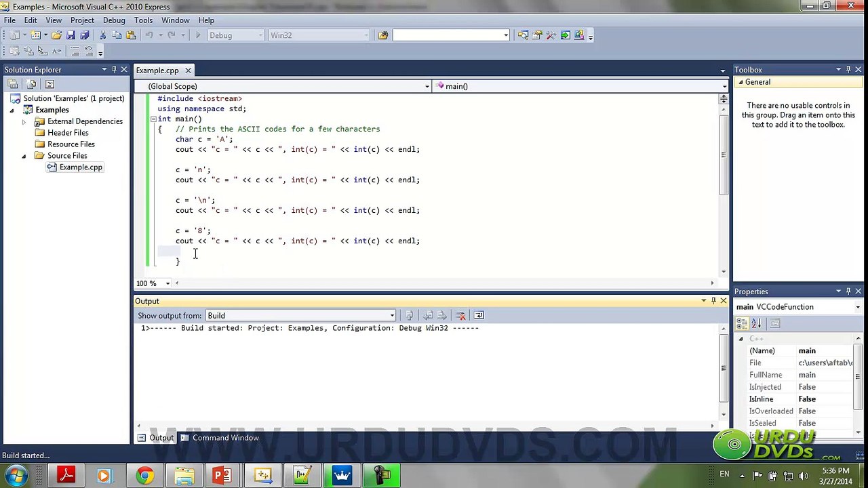Viewport: 868px width, 488px height.
Task: Click Go to Next Message output icon
Action: pos(441,315)
